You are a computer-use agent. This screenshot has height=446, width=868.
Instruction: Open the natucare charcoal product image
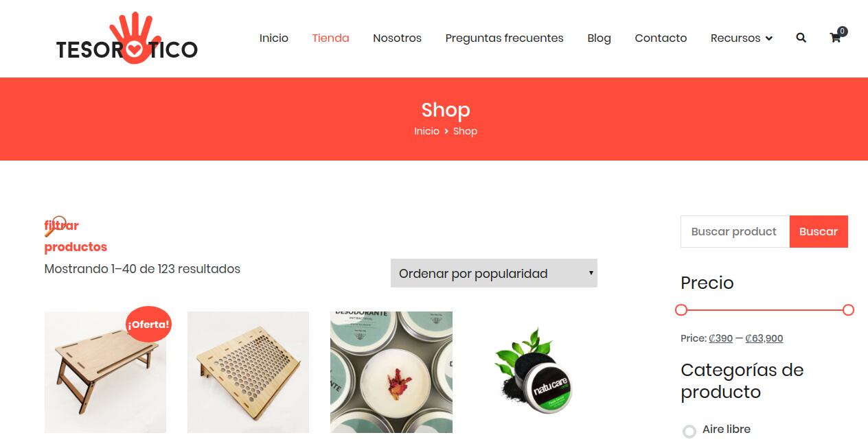tap(534, 372)
